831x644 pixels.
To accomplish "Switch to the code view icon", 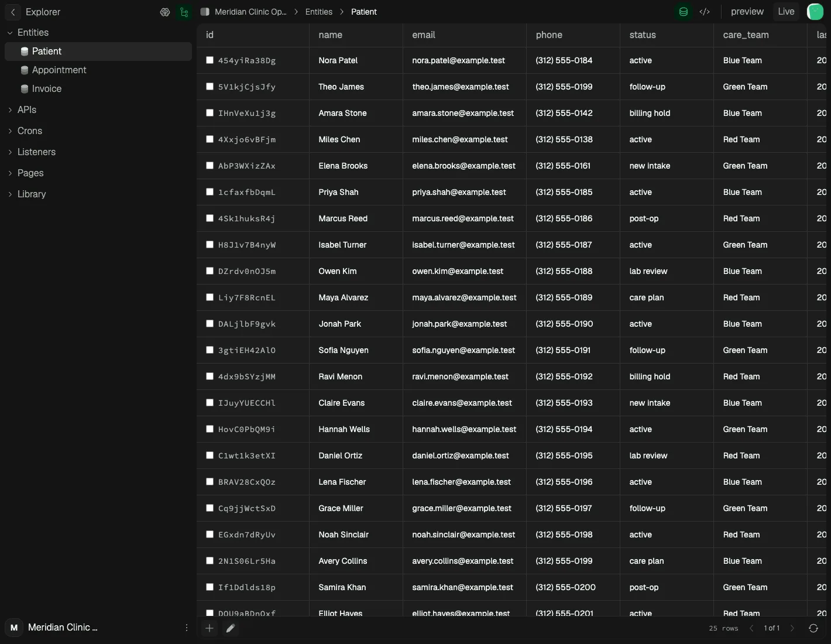I will pos(705,12).
